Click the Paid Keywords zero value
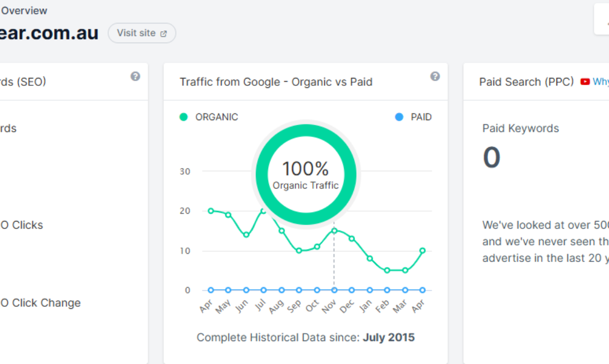The height and width of the screenshot is (364, 609). coord(492,158)
